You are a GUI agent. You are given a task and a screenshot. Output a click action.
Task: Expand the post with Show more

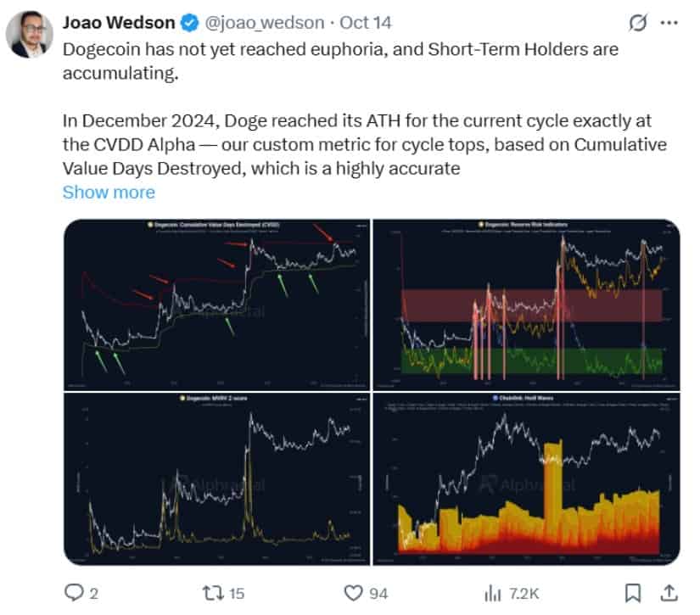109,193
